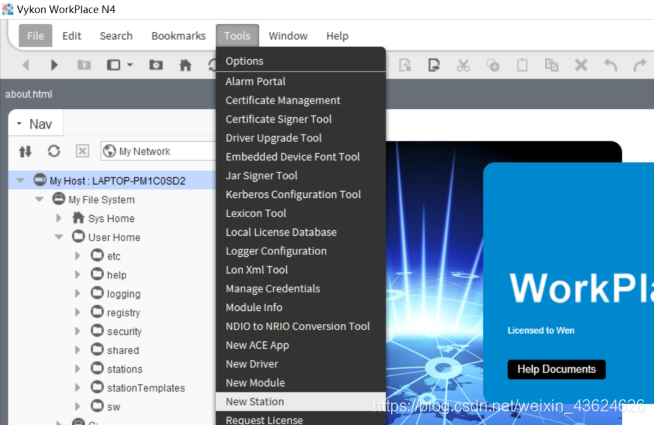Click the Copy toolbar icon
The width and height of the screenshot is (655, 425).
[493, 65]
